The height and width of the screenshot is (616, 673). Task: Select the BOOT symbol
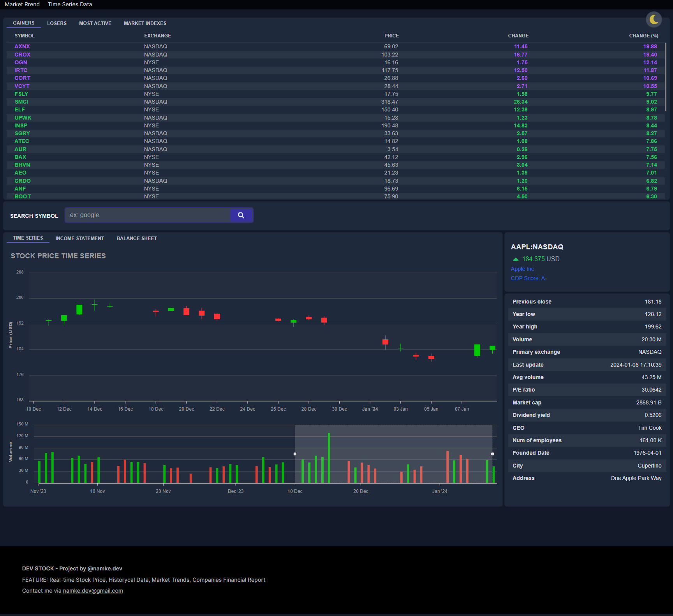click(x=23, y=196)
